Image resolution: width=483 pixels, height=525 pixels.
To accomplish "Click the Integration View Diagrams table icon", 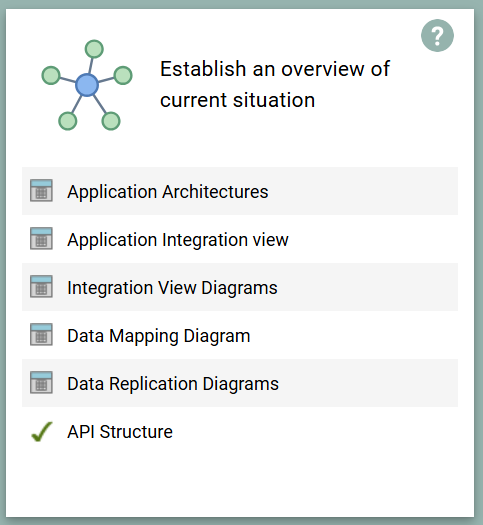I will pos(41,287).
